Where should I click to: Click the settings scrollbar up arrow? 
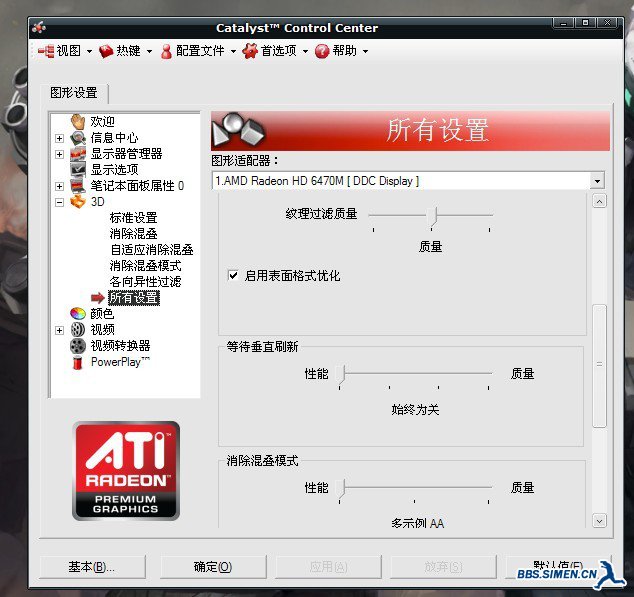click(x=599, y=201)
